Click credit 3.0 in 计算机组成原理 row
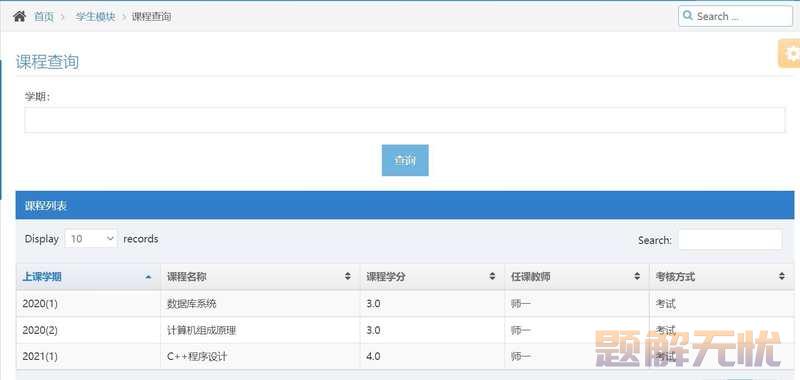Image resolution: width=800 pixels, height=380 pixels. coord(373,331)
